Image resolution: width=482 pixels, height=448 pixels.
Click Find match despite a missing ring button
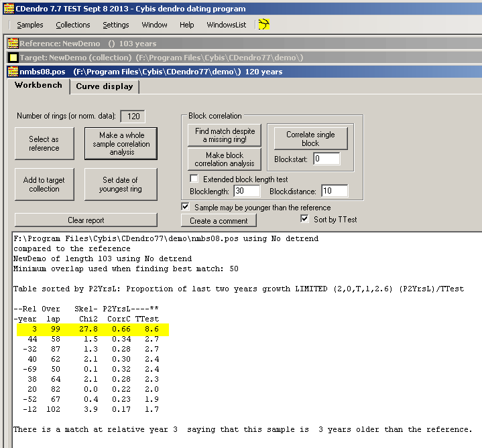225,135
